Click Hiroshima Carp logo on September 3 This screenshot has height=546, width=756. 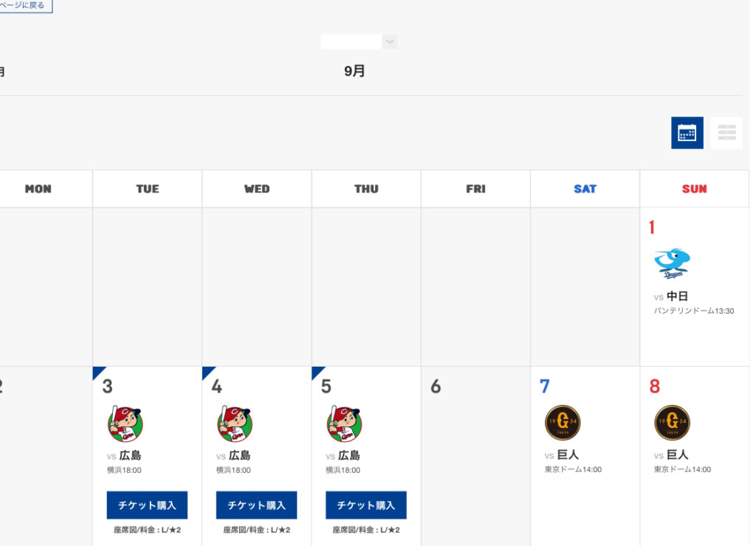click(126, 424)
